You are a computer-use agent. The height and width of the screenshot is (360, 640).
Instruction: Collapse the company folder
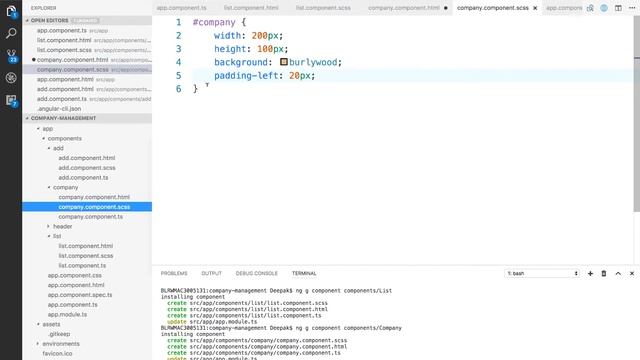49,187
